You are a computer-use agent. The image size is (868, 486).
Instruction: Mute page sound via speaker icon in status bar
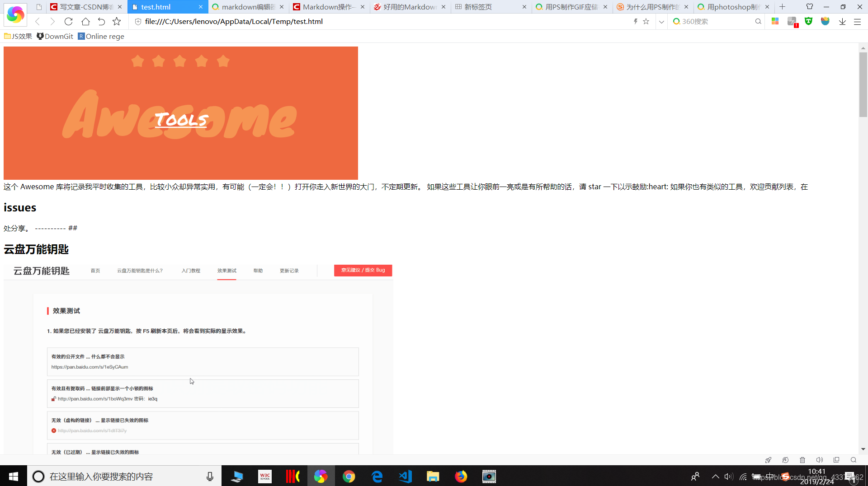click(820, 460)
